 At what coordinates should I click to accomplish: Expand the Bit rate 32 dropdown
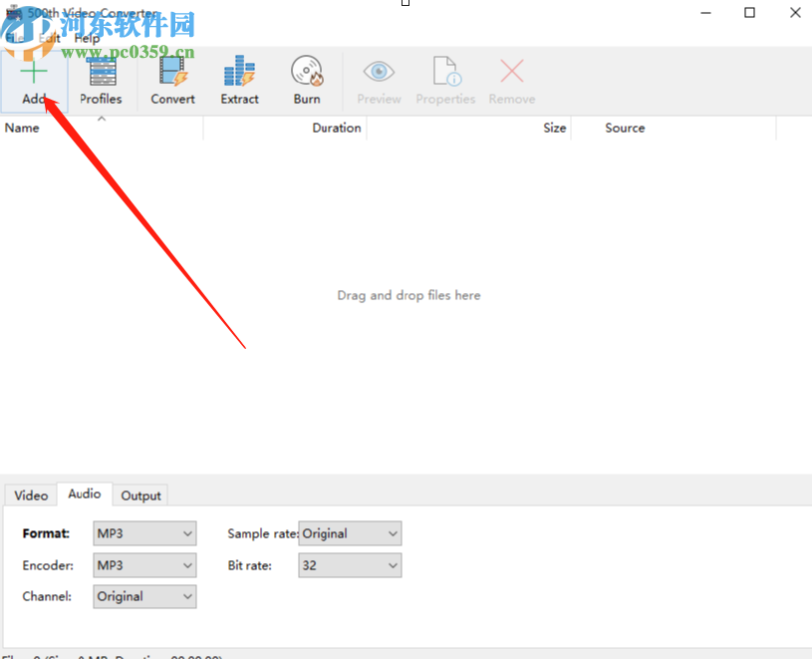(350, 565)
